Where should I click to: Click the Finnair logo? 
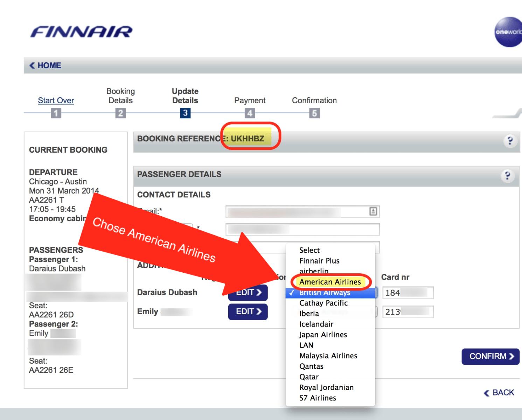[x=81, y=32]
